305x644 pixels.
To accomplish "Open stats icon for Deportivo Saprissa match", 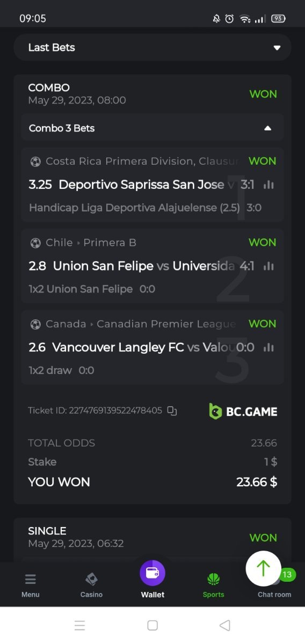I will tap(268, 185).
